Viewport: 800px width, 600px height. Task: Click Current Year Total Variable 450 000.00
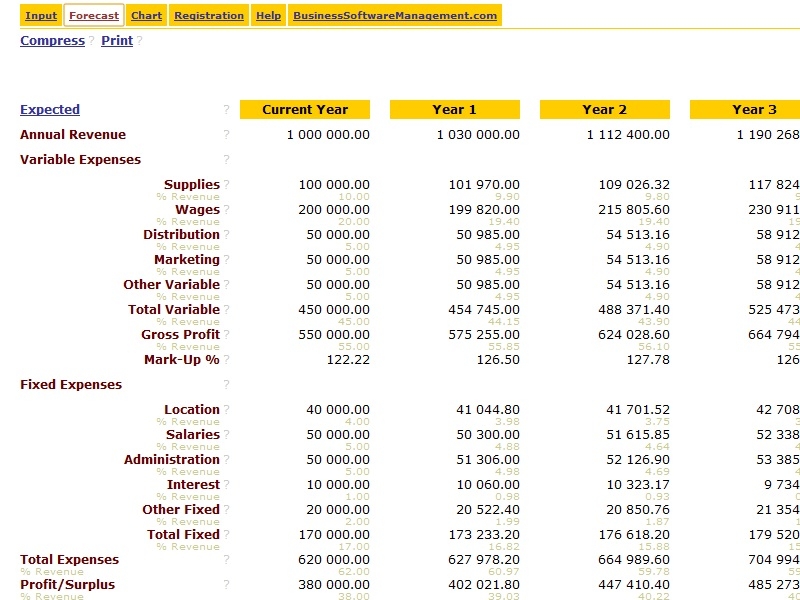coord(334,310)
